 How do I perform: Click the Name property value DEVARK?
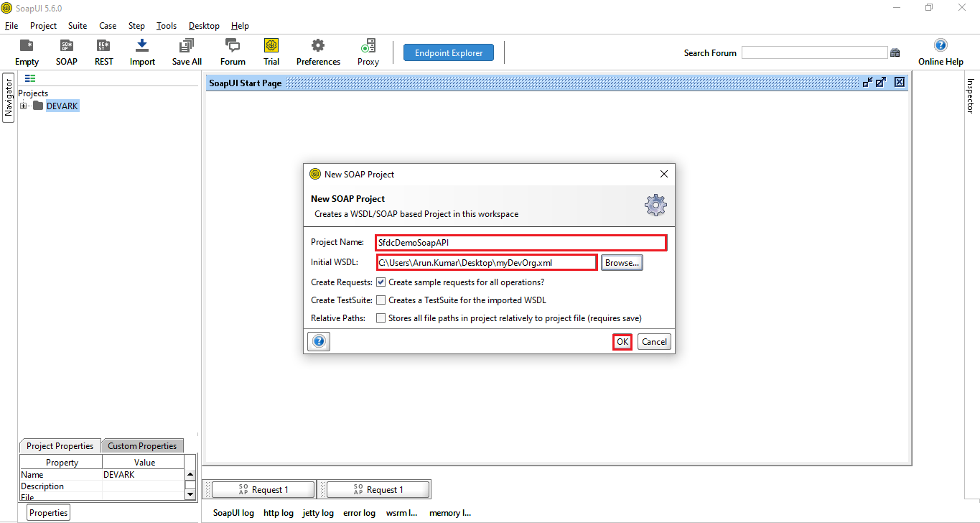click(x=144, y=475)
